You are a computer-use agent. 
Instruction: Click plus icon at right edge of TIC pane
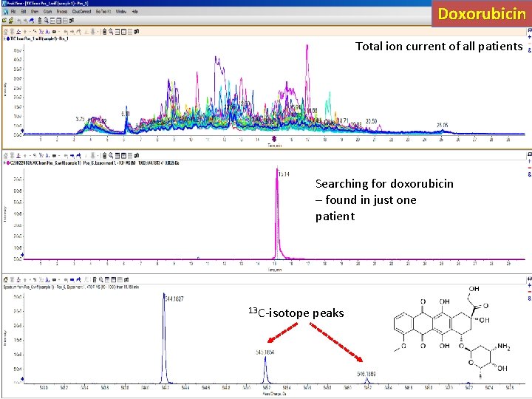(x=529, y=37)
